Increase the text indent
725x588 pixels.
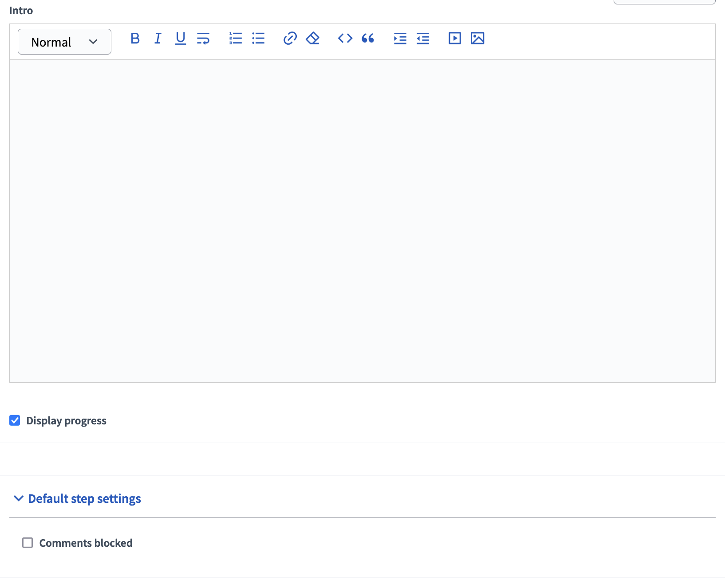point(400,39)
